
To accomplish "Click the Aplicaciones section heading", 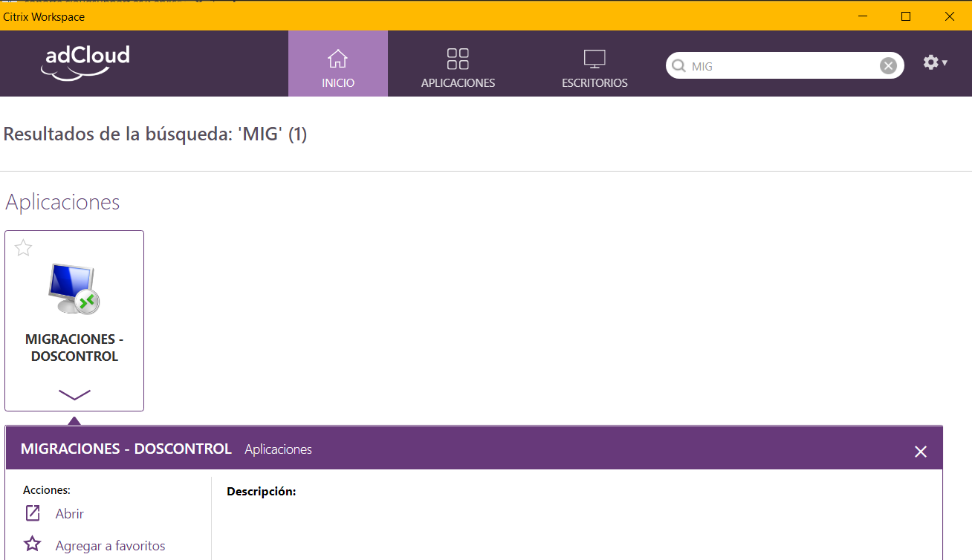I will (62, 202).
